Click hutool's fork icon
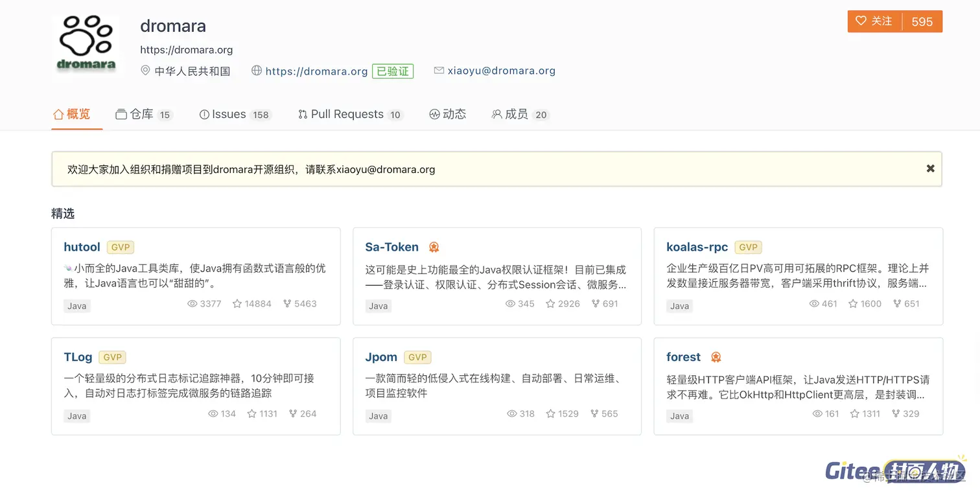The width and height of the screenshot is (980, 497). click(x=287, y=303)
